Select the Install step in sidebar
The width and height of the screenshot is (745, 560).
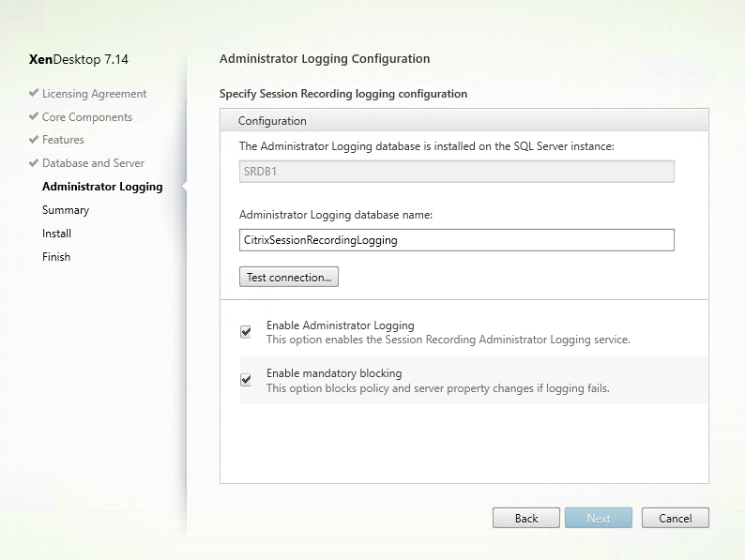point(56,234)
